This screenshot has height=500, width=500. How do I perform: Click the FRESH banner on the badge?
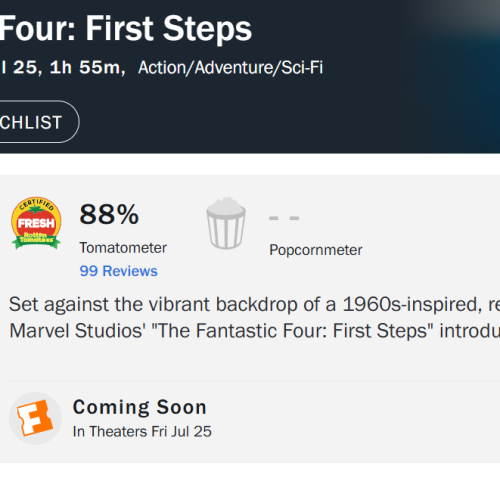coord(36,223)
